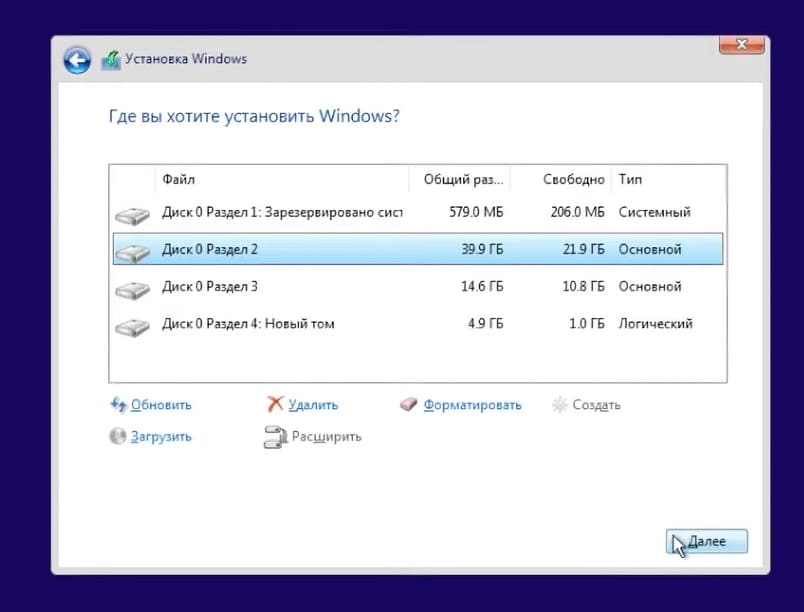The width and height of the screenshot is (804, 612).
Task: Sort by the Общий раз... column header
Action: point(459,179)
